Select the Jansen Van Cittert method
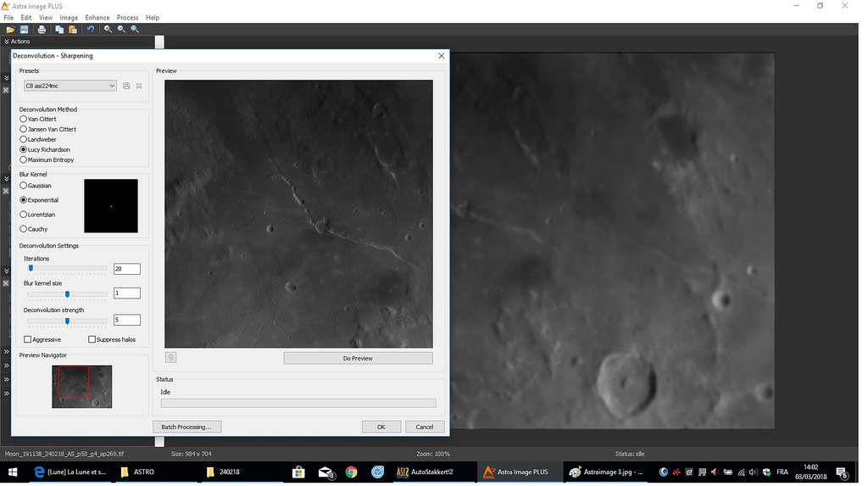 [x=48, y=130]
